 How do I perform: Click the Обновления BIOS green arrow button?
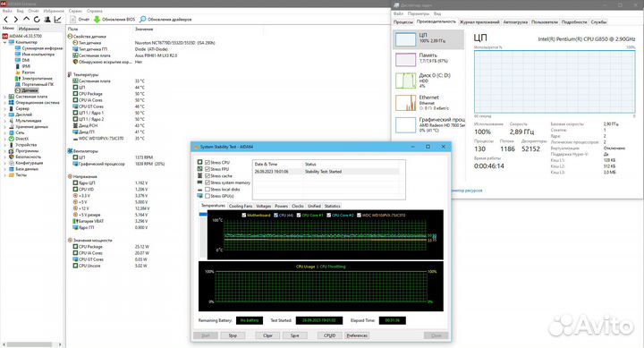[x=114, y=20]
